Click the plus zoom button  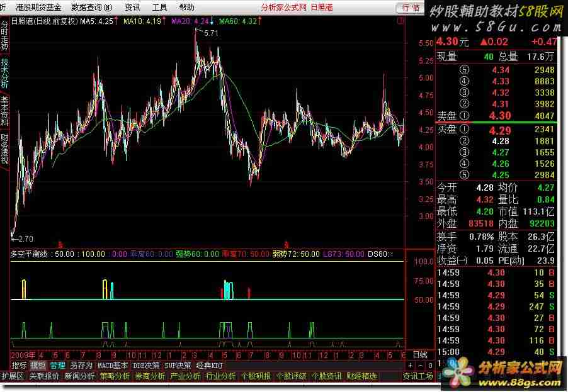(x=411, y=366)
